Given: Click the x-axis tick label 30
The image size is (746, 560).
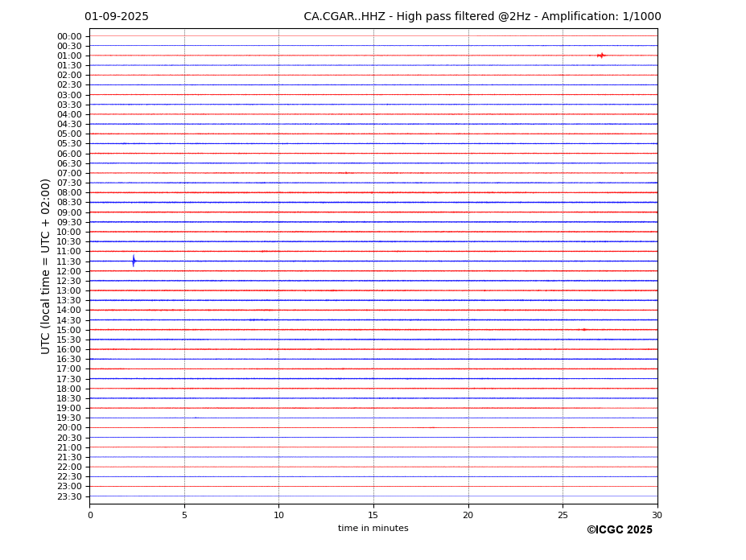Looking at the screenshot, I should (x=657, y=515).
